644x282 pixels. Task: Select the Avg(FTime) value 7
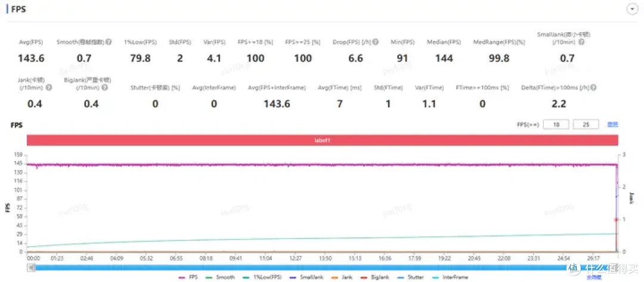click(x=340, y=104)
